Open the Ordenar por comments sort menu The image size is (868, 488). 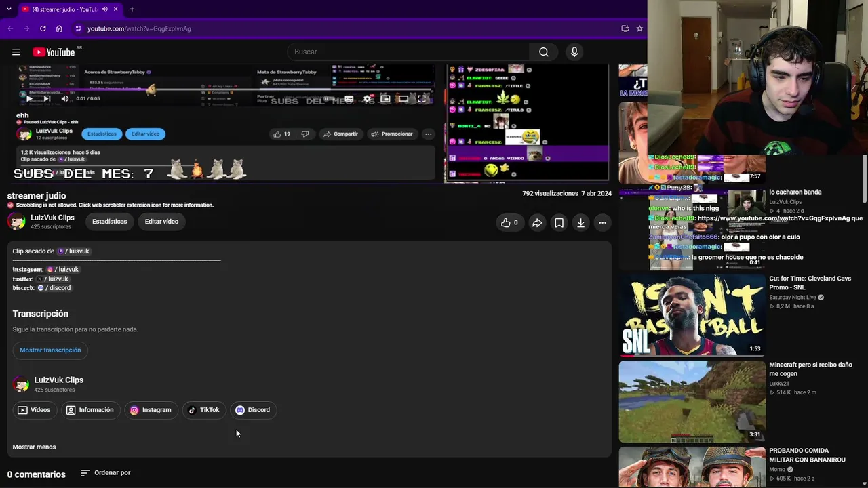pyautogui.click(x=106, y=473)
